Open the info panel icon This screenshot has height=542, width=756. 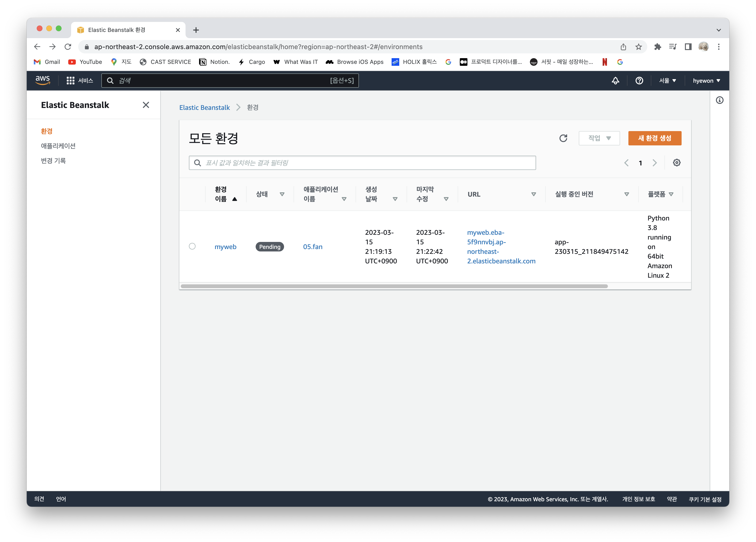(x=720, y=100)
